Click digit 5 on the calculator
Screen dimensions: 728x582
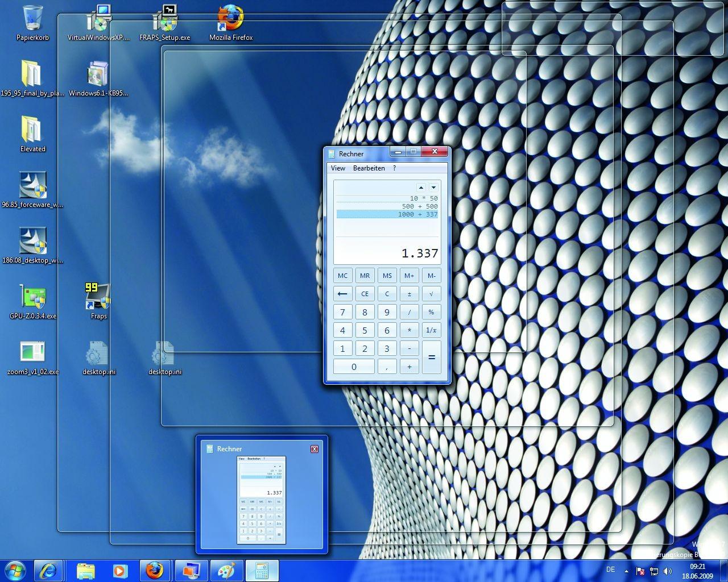pos(365,330)
